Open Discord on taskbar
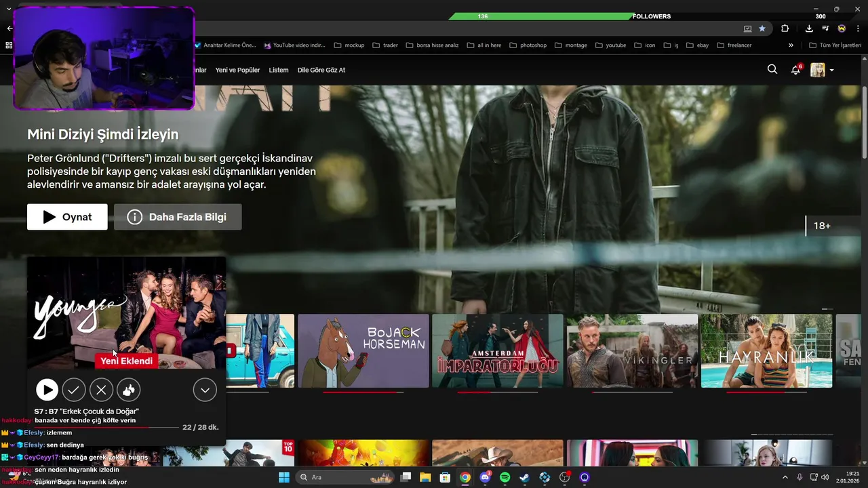 485,477
